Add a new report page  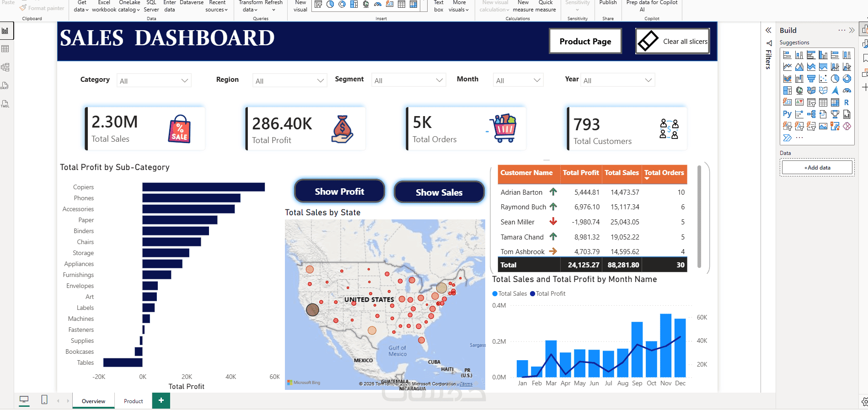coord(161,400)
